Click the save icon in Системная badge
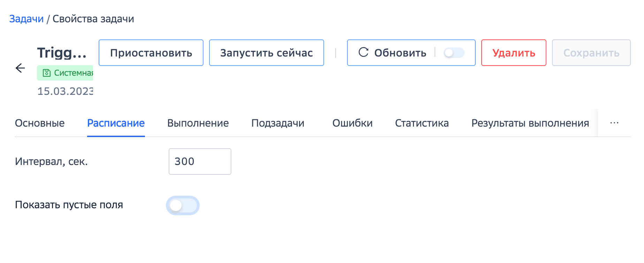This screenshot has width=644, height=263. click(46, 73)
